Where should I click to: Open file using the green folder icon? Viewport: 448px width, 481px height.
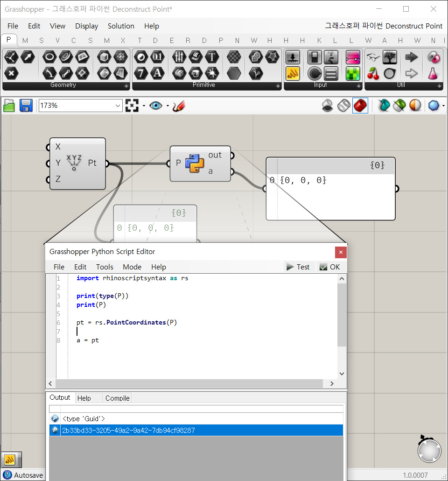coord(9,106)
